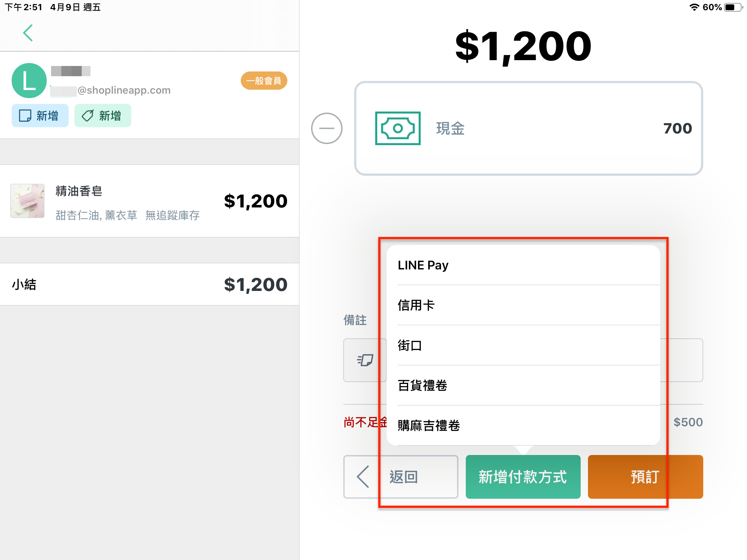The image size is (747, 560).
Task: Edit the cash amount 700 field
Action: [x=677, y=128]
